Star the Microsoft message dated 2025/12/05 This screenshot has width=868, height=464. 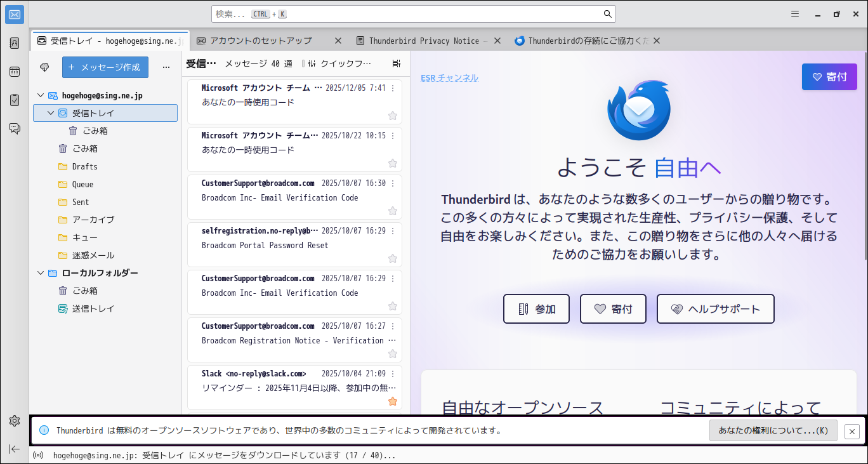393,116
